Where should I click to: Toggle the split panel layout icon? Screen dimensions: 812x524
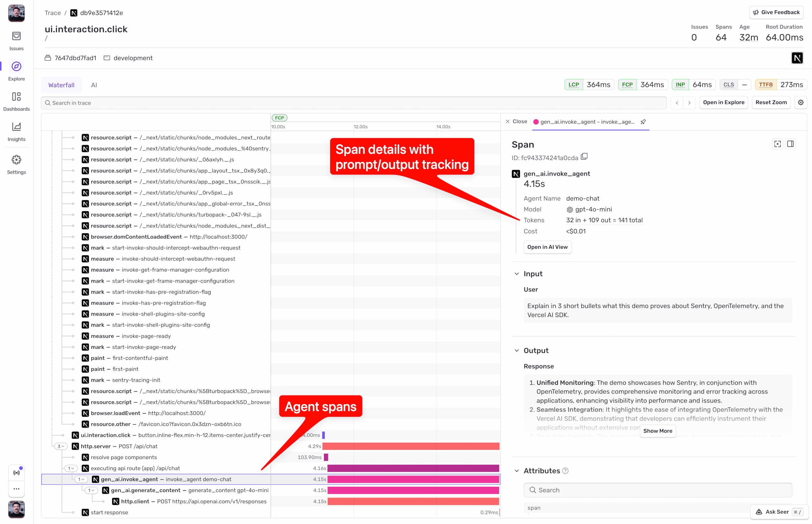[x=790, y=144]
